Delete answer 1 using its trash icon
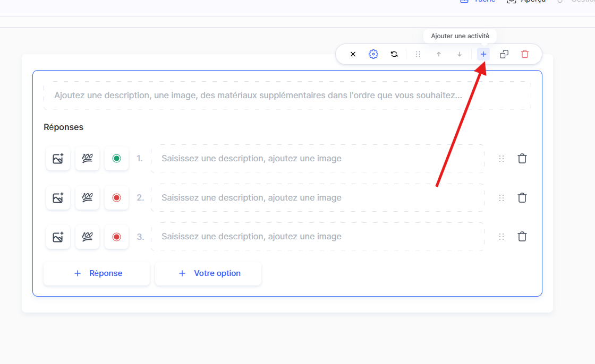This screenshot has height=364, width=595. tap(522, 159)
